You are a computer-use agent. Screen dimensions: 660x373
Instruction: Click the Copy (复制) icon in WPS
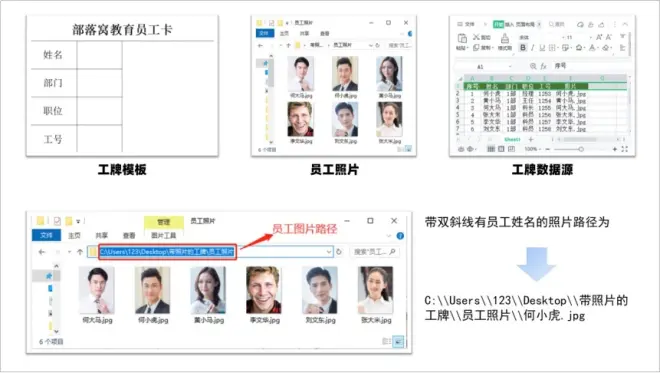(476, 48)
